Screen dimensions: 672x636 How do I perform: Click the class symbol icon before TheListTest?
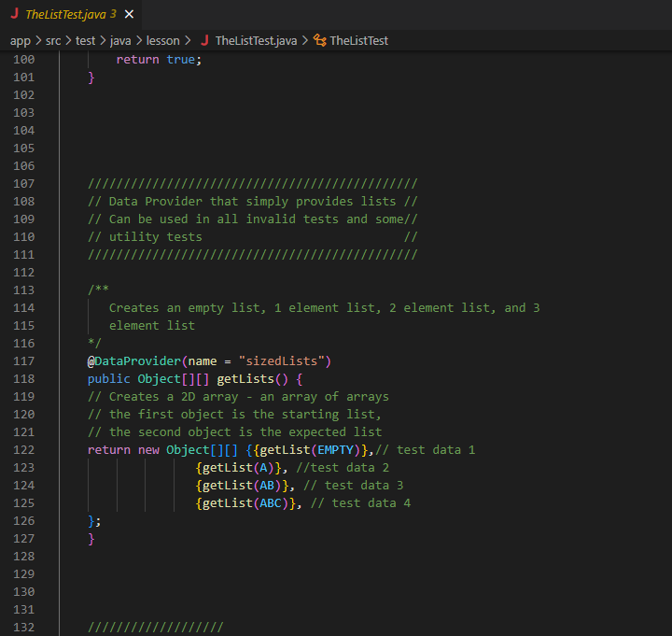tap(319, 40)
